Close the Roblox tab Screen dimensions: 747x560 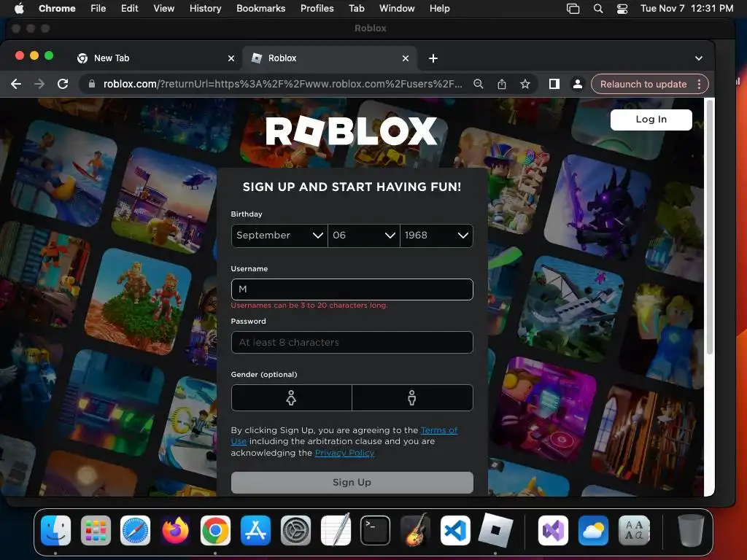[x=406, y=58]
